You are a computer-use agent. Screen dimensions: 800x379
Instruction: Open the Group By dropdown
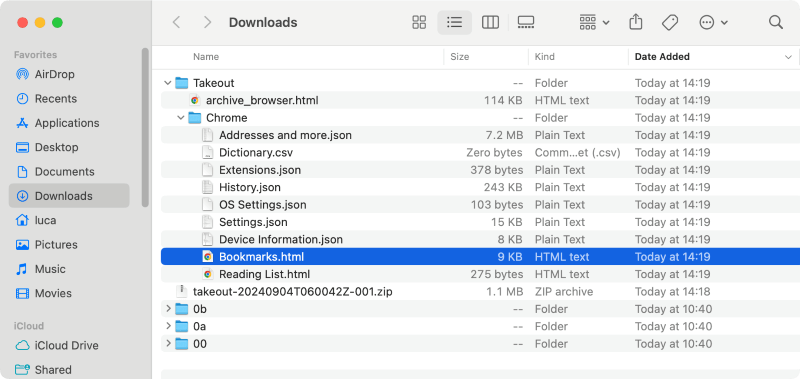(594, 22)
